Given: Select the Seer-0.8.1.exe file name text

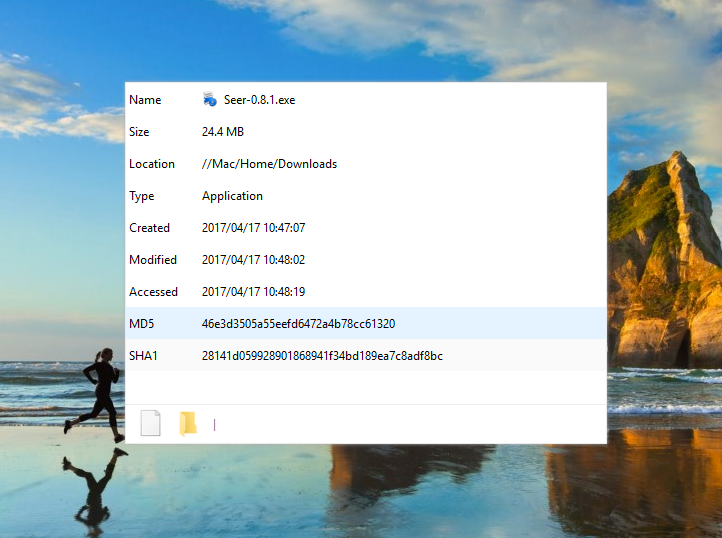Looking at the screenshot, I should tap(259, 100).
